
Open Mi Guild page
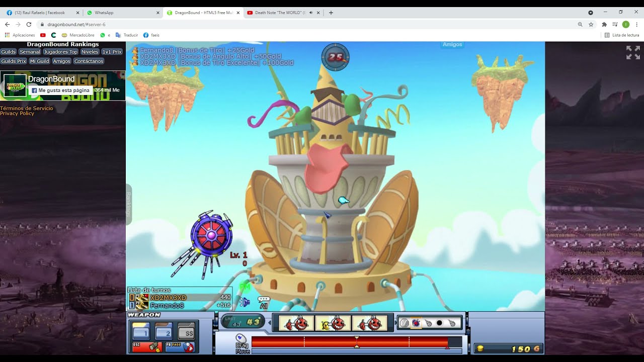(39, 61)
